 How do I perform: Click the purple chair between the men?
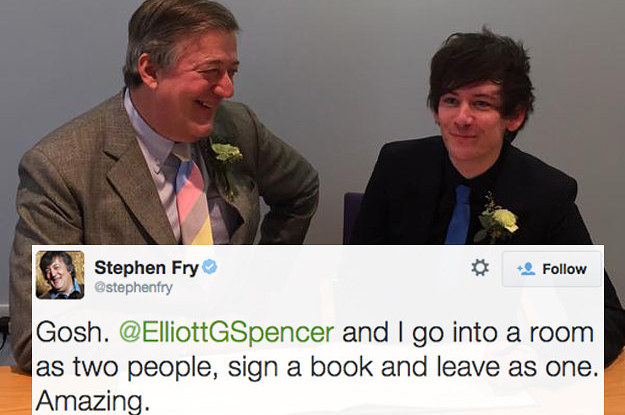point(353,218)
